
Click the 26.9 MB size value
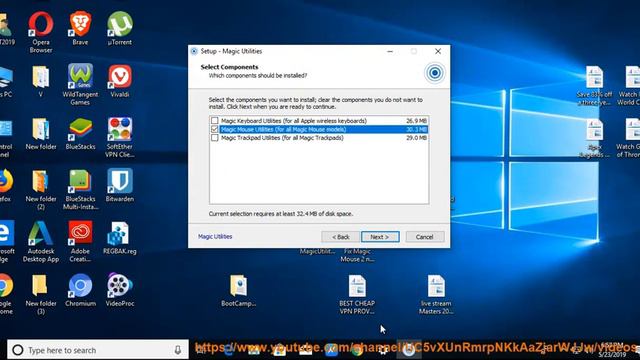pos(416,121)
